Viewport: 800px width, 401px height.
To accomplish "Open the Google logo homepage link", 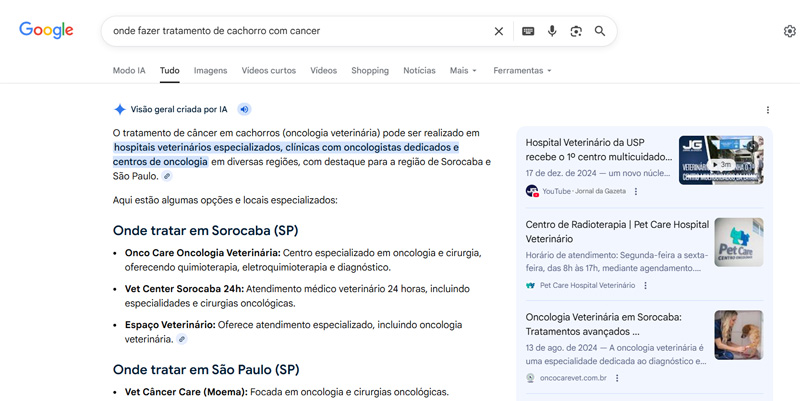I will [46, 30].
